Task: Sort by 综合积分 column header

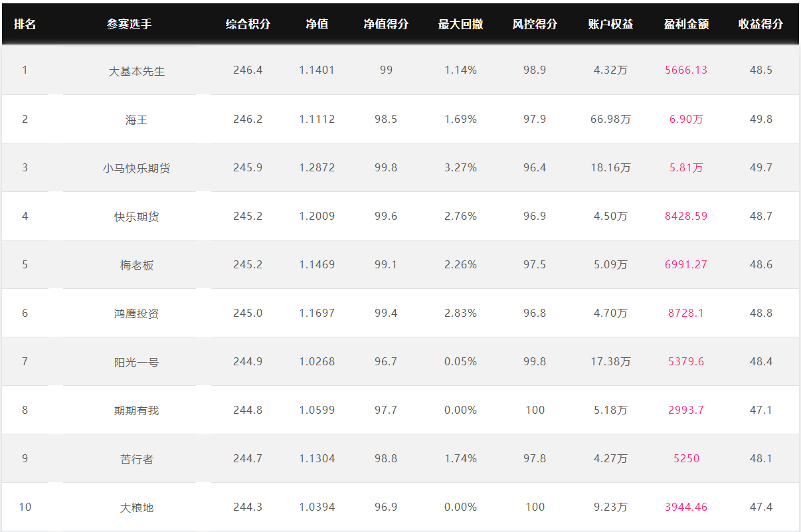Action: [248, 24]
